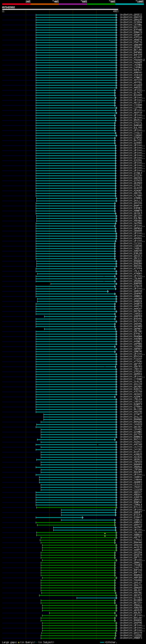Viewport: 146px width, 644px height.
Task: Click label UniRef100_C4Q8J3
Action: (131, 520)
